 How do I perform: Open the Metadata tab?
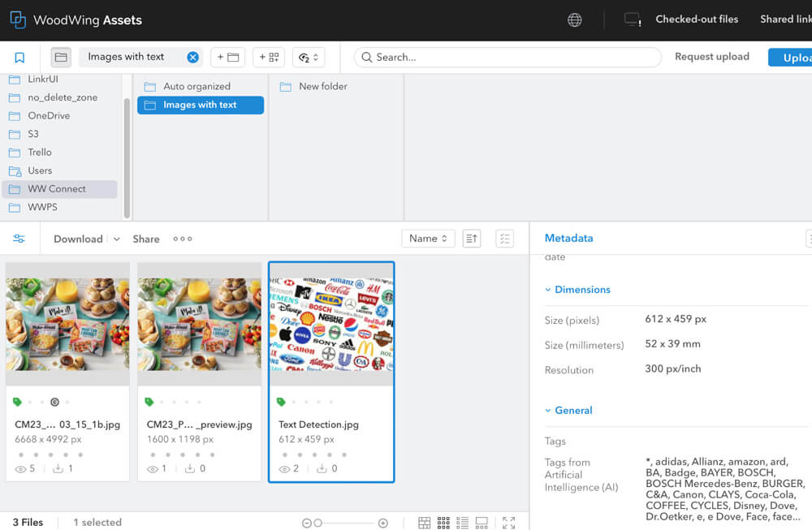click(x=568, y=238)
